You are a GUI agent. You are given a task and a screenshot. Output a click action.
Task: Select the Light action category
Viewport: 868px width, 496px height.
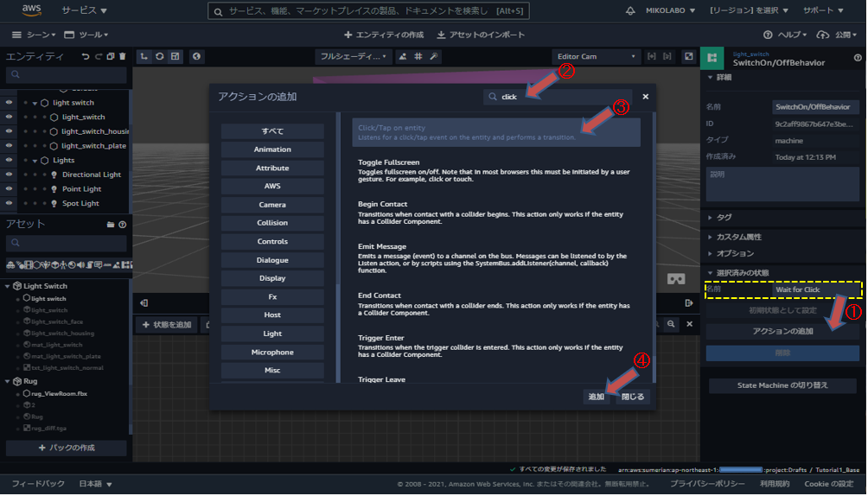point(272,334)
